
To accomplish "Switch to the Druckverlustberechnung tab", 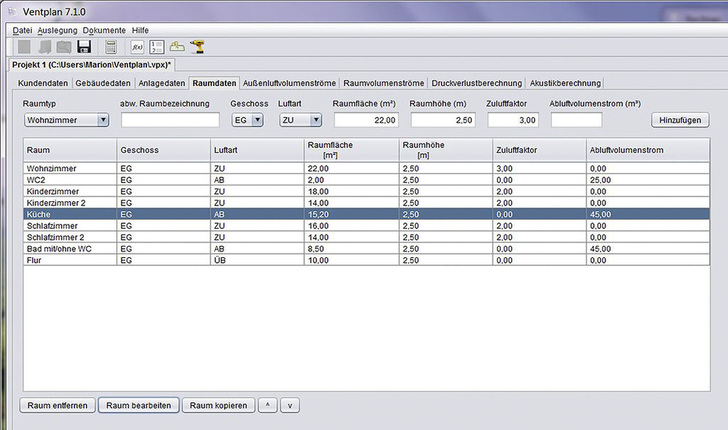I will (475, 82).
